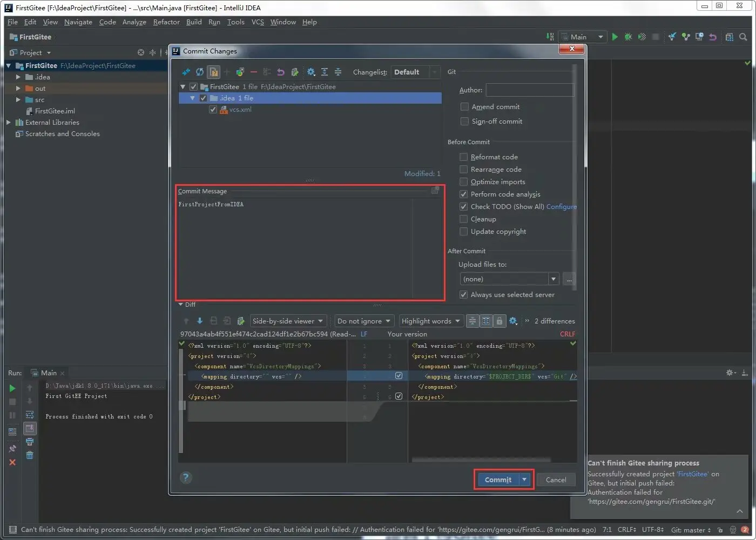Enable the Amend commit checkbox
Screen dimensions: 756x540
(464, 107)
